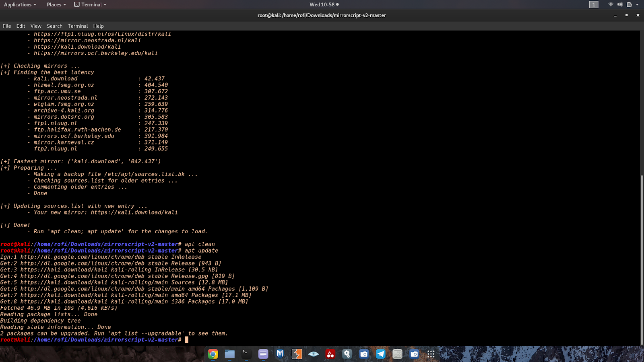Click the 'archive-4.kali.org' hostname

point(64,111)
